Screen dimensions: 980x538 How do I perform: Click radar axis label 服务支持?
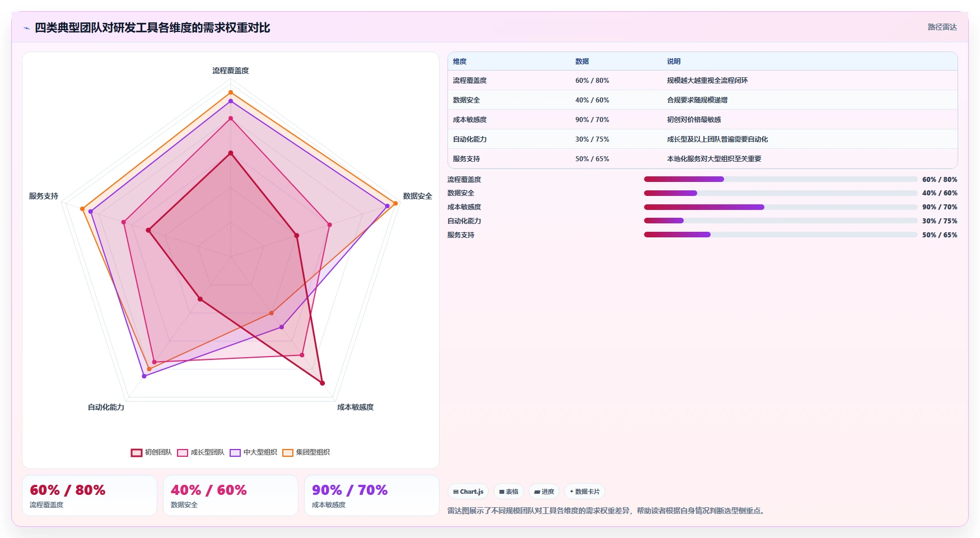[44, 196]
